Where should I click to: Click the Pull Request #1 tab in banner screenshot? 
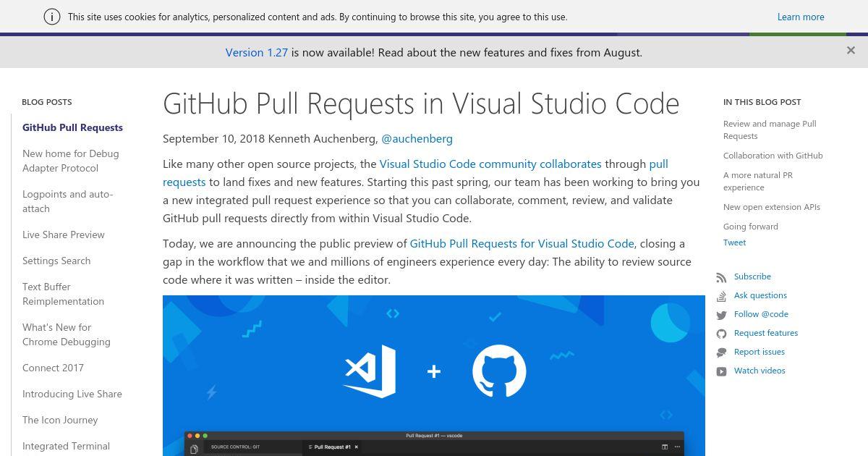pyautogui.click(x=333, y=447)
